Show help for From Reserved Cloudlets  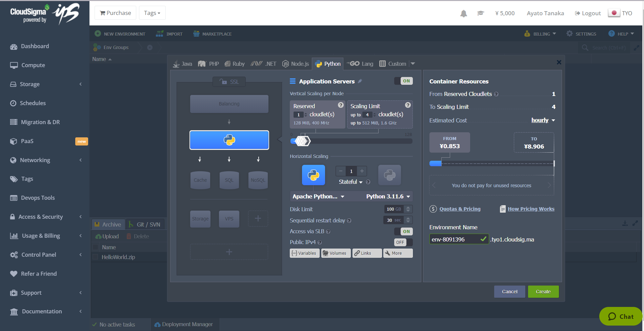point(496,94)
